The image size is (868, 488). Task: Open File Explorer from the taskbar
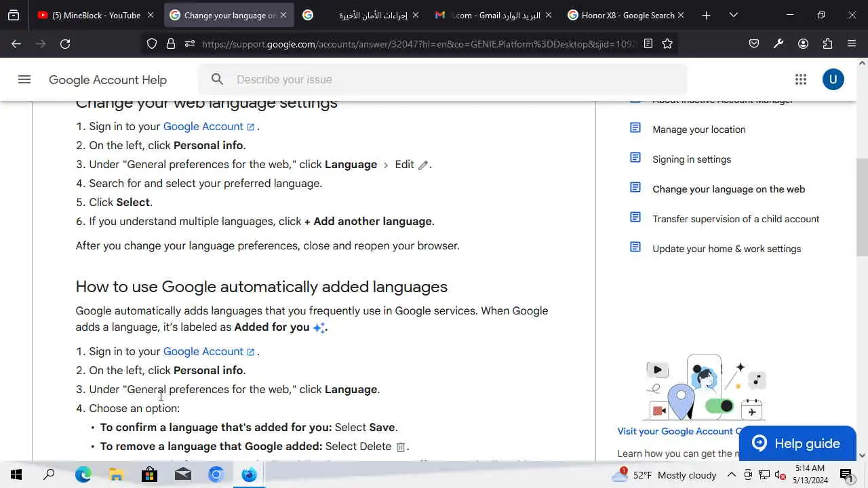(116, 474)
